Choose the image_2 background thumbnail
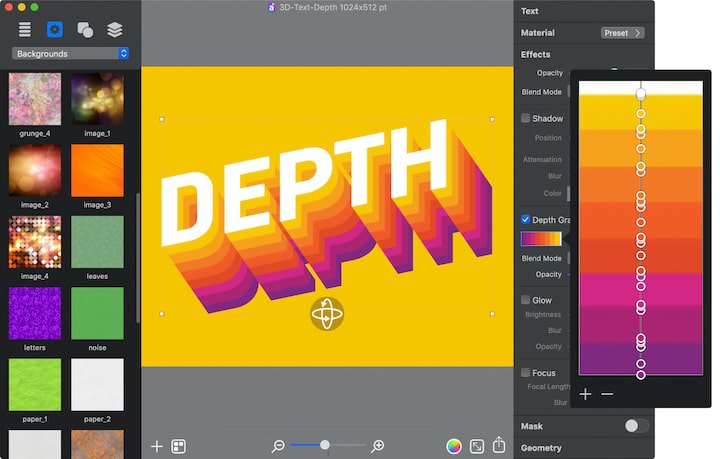Image resolution: width=720 pixels, height=459 pixels. (x=35, y=170)
